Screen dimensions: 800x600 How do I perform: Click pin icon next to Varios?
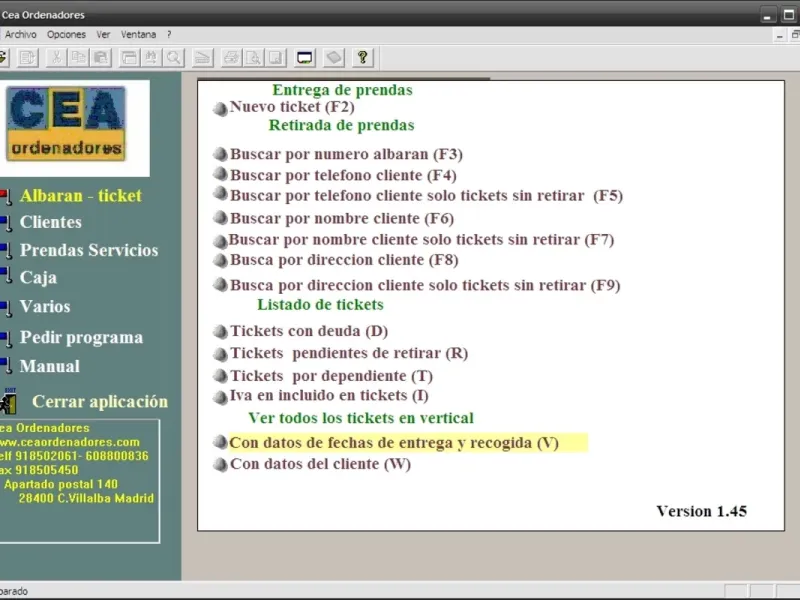click(x=6, y=308)
